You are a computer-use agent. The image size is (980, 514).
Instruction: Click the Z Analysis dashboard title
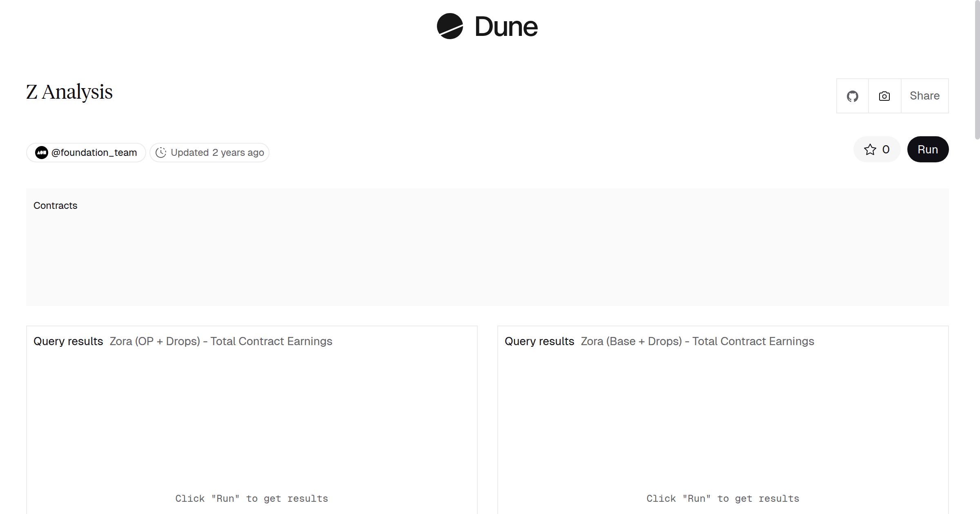(x=69, y=92)
